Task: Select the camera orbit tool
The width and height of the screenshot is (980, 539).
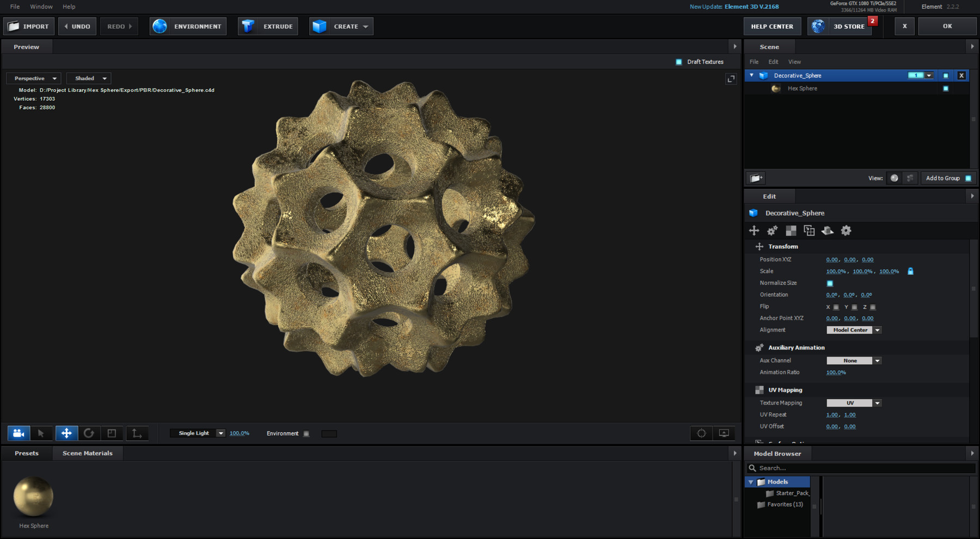Action: 19,433
